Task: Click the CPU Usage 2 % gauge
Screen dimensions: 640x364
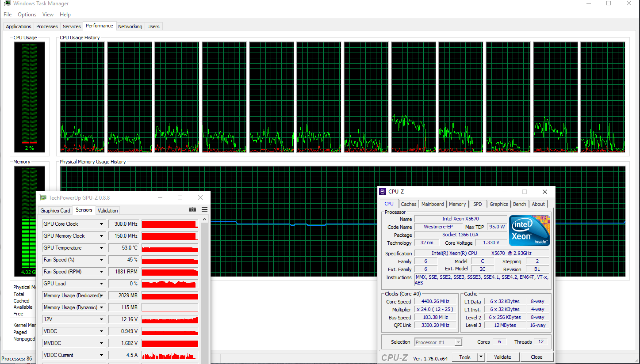Action: pos(29,97)
